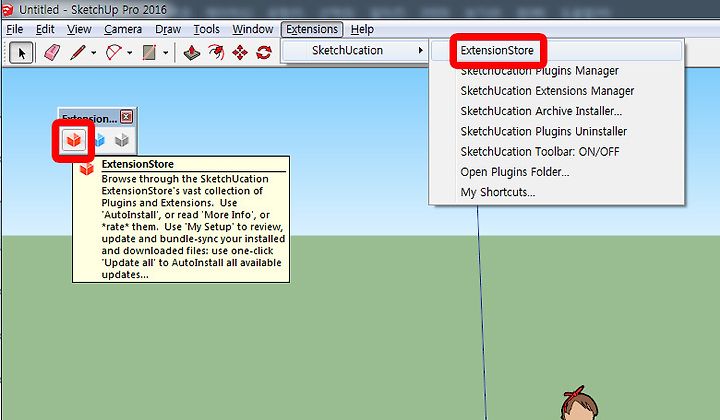Open the Help menu

coord(362,29)
